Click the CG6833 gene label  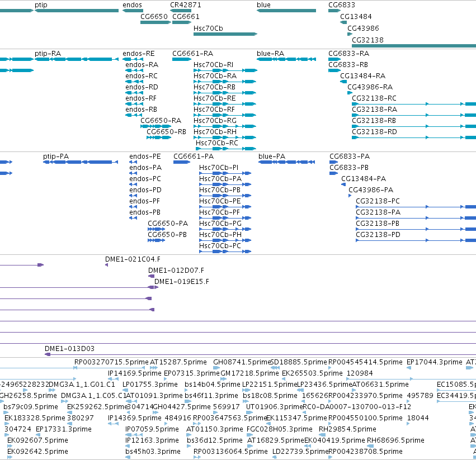[x=342, y=5]
